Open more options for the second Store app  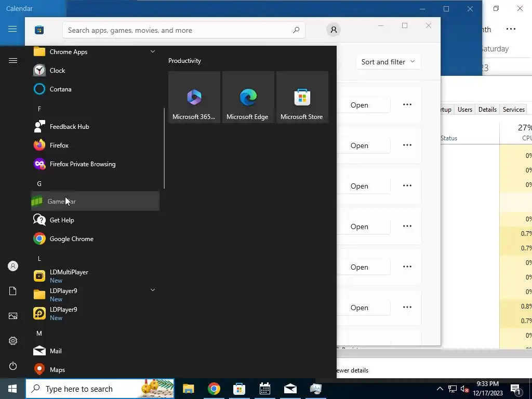tap(407, 145)
